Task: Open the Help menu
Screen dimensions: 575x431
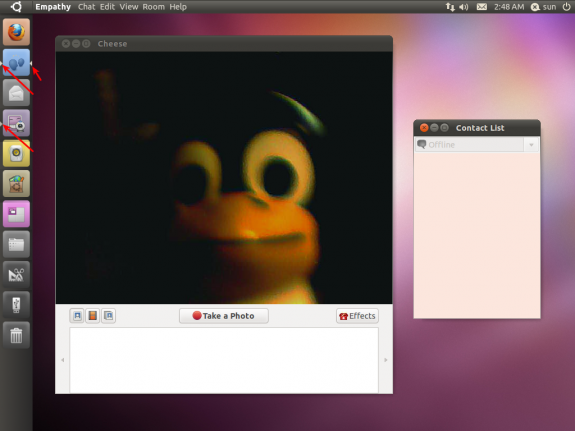Action: click(178, 7)
